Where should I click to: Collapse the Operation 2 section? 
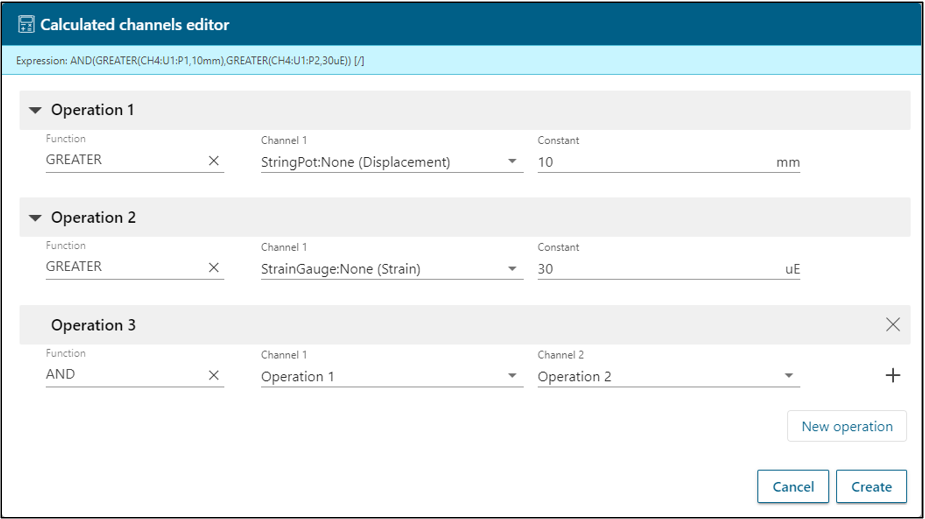[x=36, y=218]
